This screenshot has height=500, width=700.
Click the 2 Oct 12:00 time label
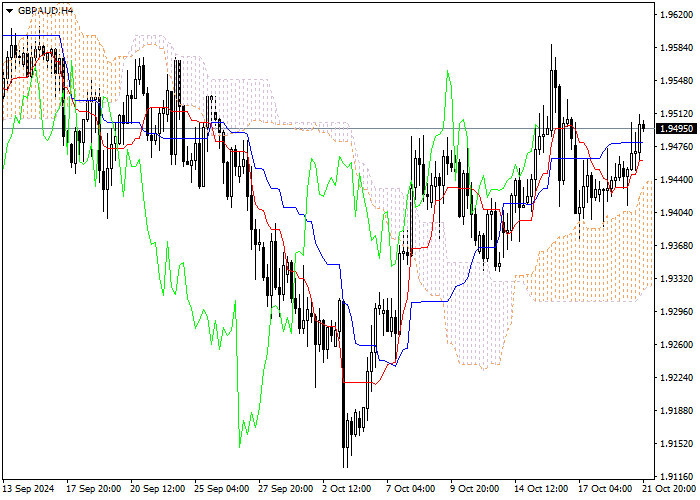click(347, 489)
